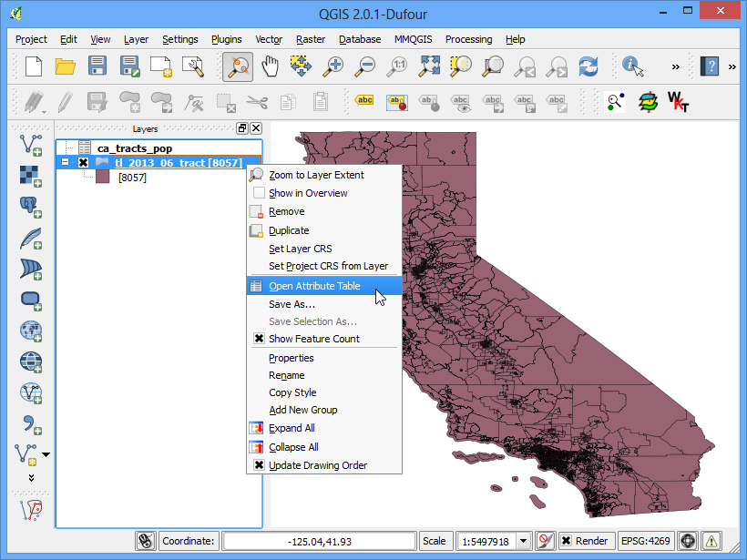
Task: Close the Layers panel
Action: pos(256,128)
